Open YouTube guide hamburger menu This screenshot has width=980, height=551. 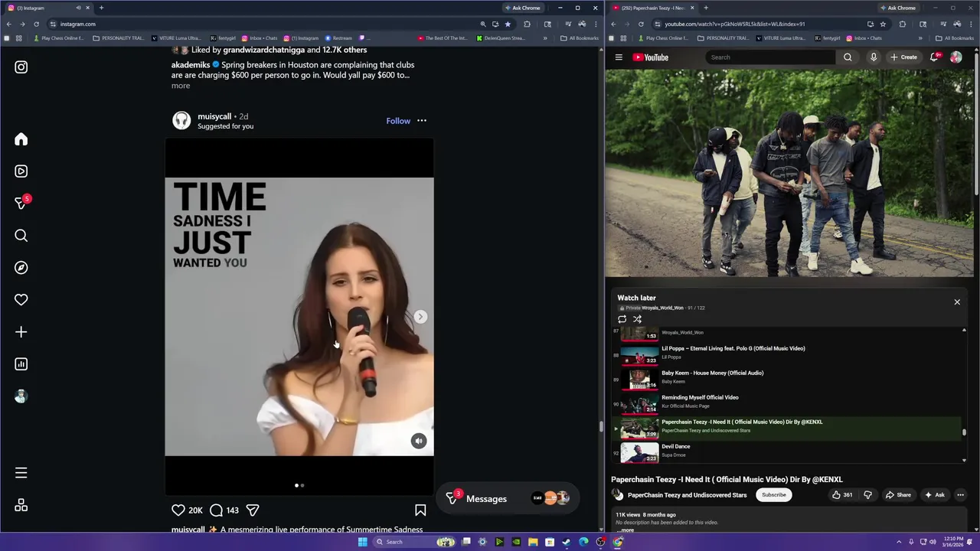(619, 57)
